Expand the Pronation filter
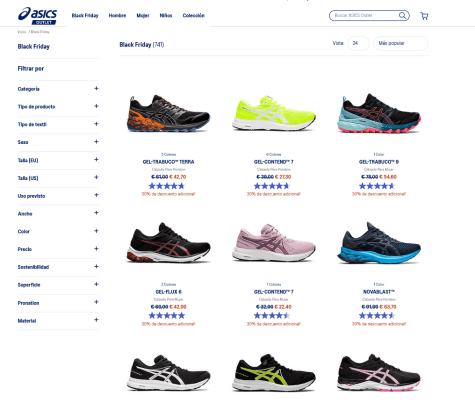 click(x=58, y=303)
